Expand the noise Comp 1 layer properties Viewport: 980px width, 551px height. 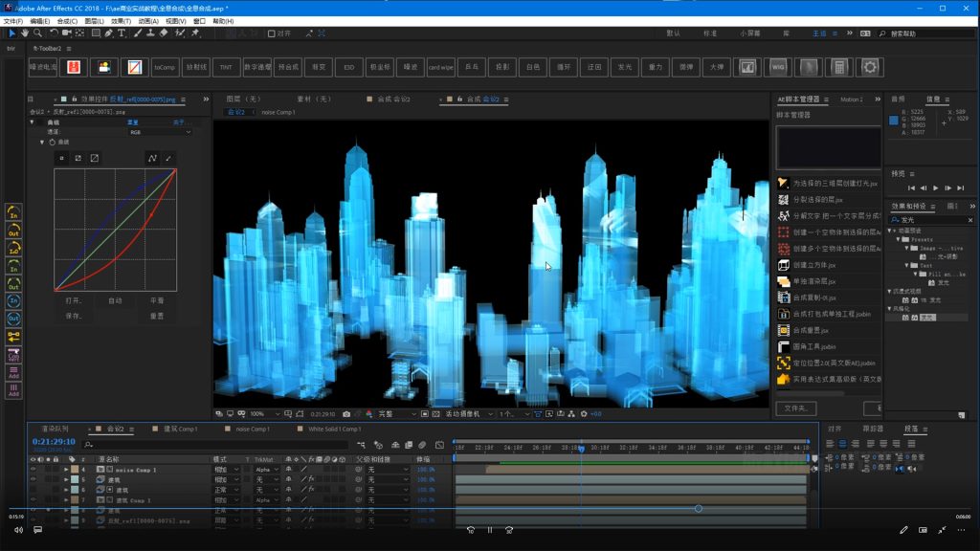click(66, 470)
